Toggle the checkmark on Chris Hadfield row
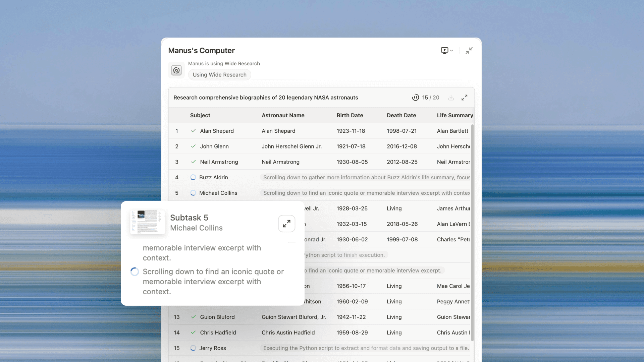Image resolution: width=644 pixels, height=362 pixels. (x=193, y=333)
